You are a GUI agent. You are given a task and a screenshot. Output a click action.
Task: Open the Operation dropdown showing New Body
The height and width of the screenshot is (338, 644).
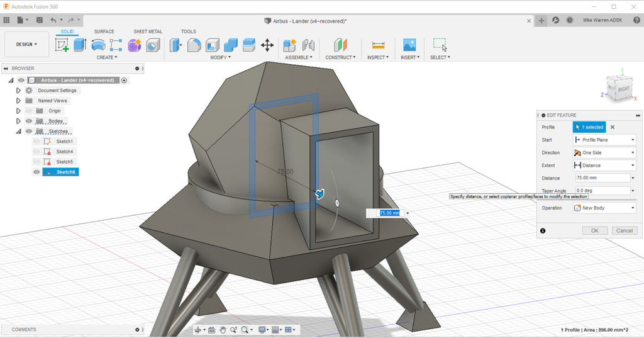click(604, 208)
